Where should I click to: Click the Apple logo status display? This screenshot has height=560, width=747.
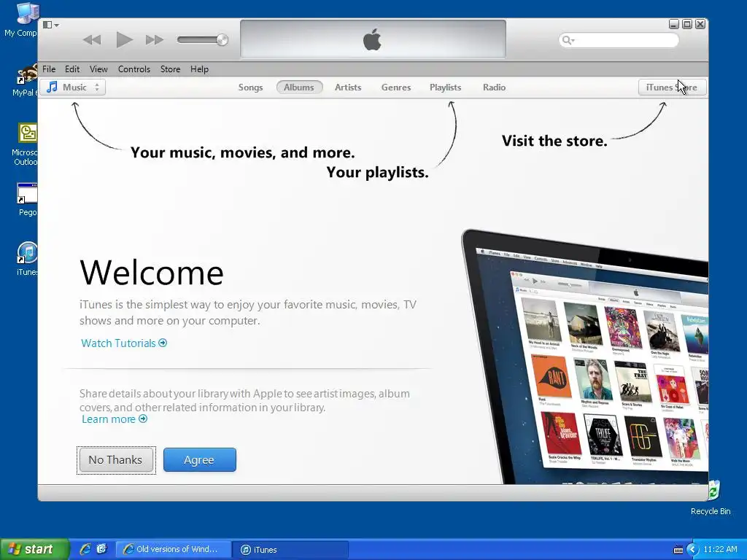click(x=373, y=39)
